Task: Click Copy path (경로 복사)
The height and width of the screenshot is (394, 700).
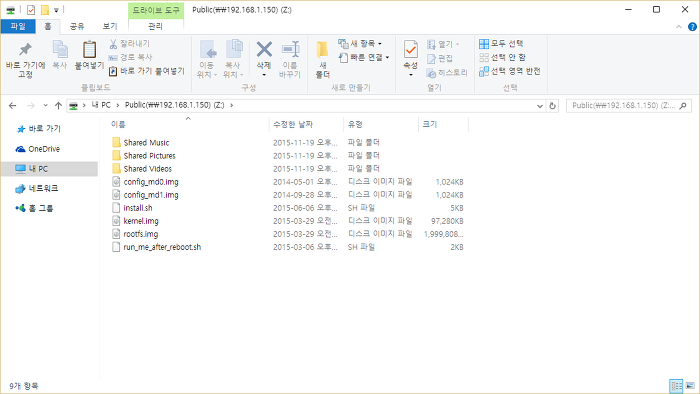Action: point(130,57)
